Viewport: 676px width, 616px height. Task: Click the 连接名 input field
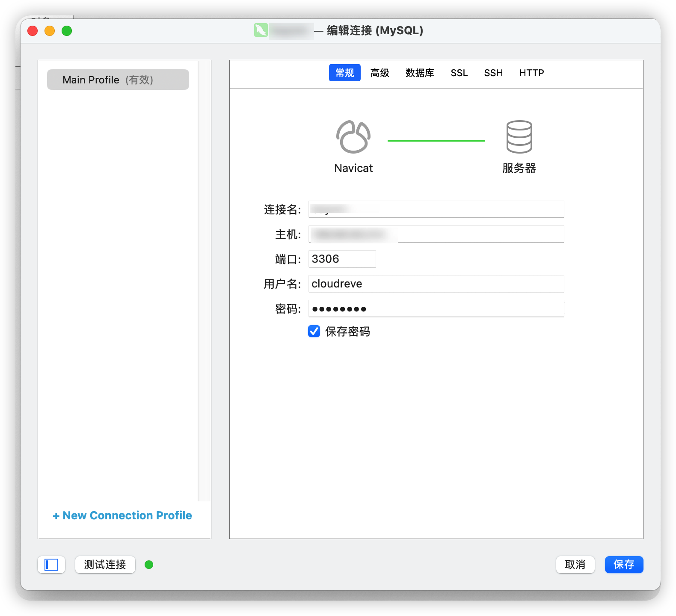pyautogui.click(x=436, y=209)
